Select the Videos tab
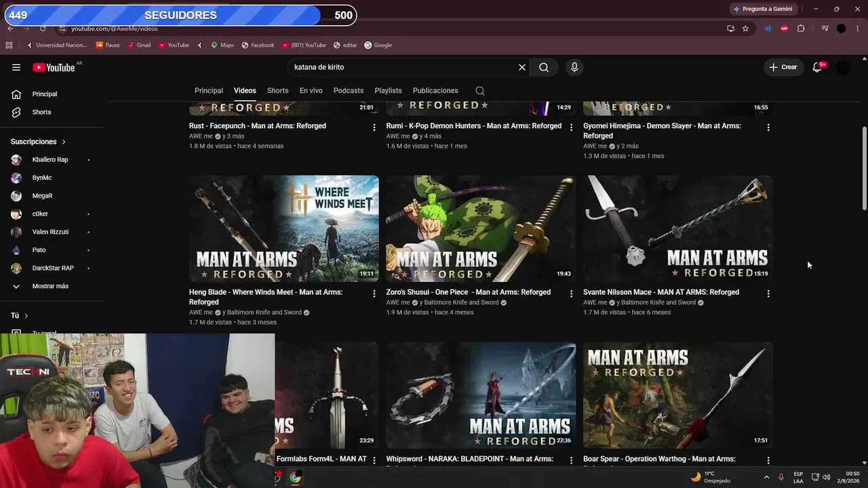868x488 pixels. (x=245, y=91)
